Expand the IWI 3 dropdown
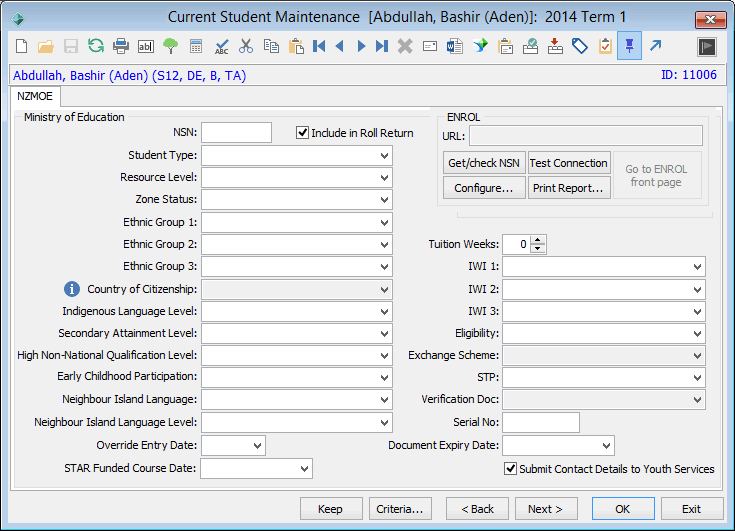Image resolution: width=735 pixels, height=531 pixels. (x=698, y=312)
